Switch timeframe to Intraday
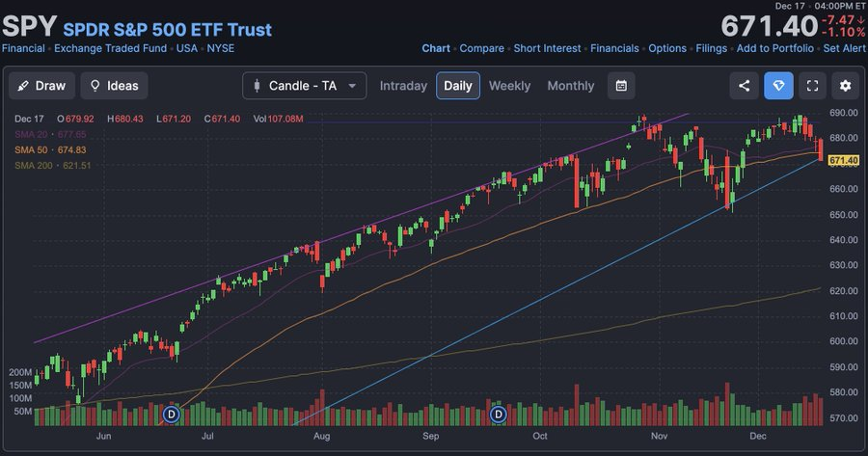Image resolution: width=868 pixels, height=456 pixels. point(403,86)
